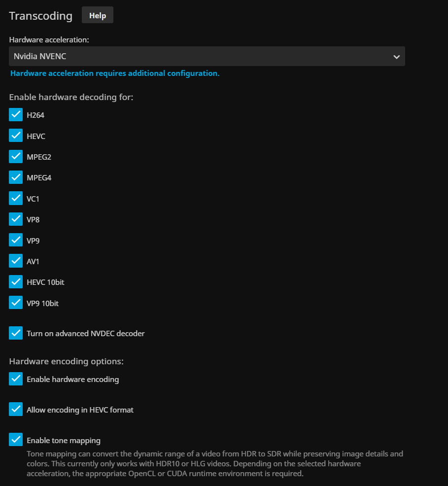Click the dropdown chevron arrow
Screen dimensions: 448x486
coord(396,57)
